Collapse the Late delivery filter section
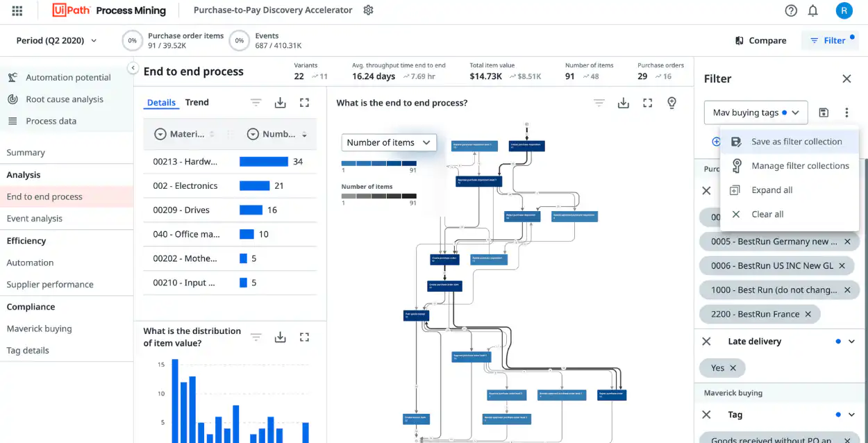The width and height of the screenshot is (868, 443). click(x=852, y=342)
